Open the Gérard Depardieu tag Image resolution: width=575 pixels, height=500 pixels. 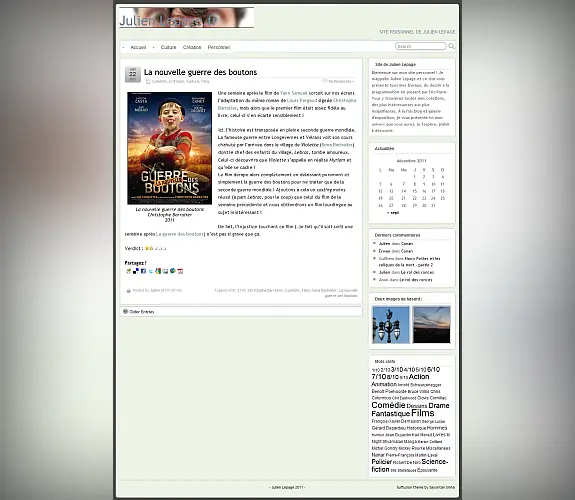[x=389, y=428]
